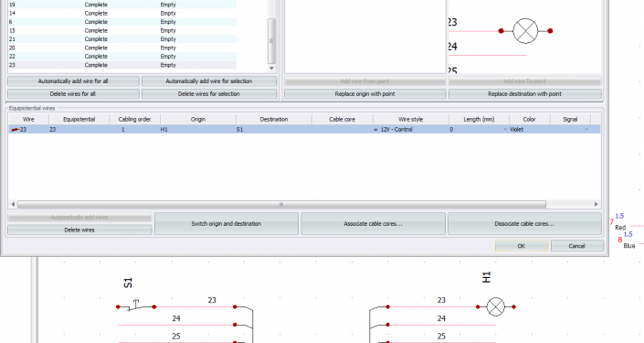644x343 pixels.
Task: Open the Signal dropdown in wire row
Action: click(586, 130)
